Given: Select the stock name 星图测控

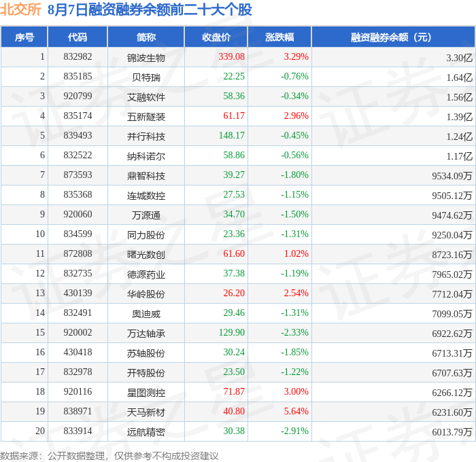Looking at the screenshot, I should coord(146,393).
